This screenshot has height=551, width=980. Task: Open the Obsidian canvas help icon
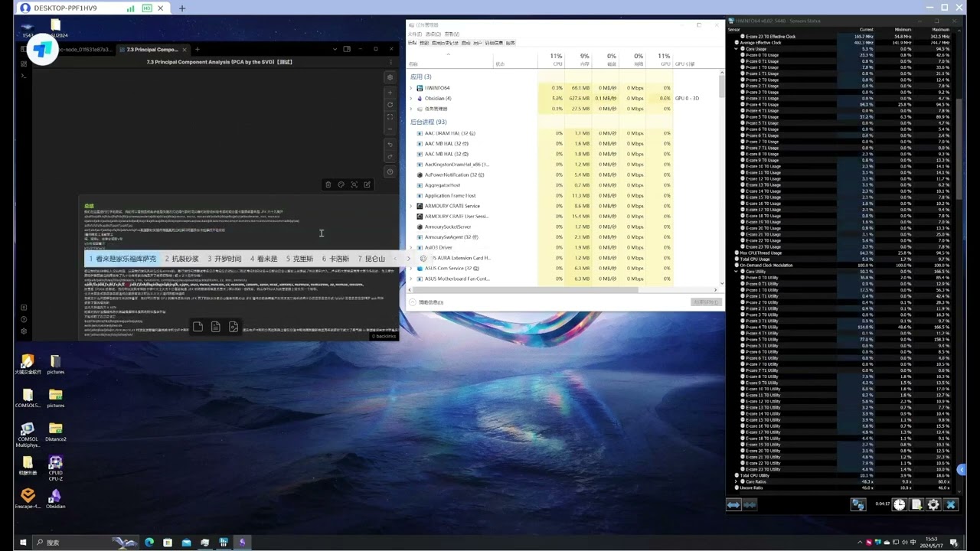click(390, 172)
